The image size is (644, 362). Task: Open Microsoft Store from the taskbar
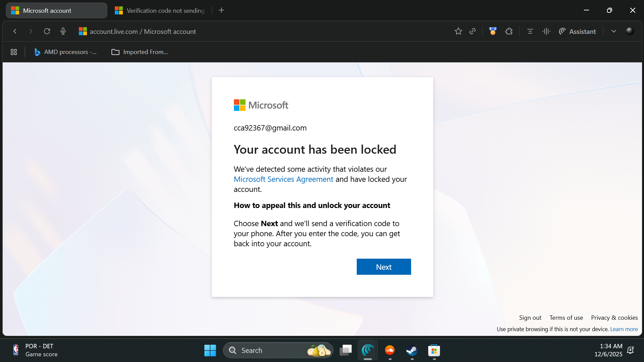[x=434, y=350]
